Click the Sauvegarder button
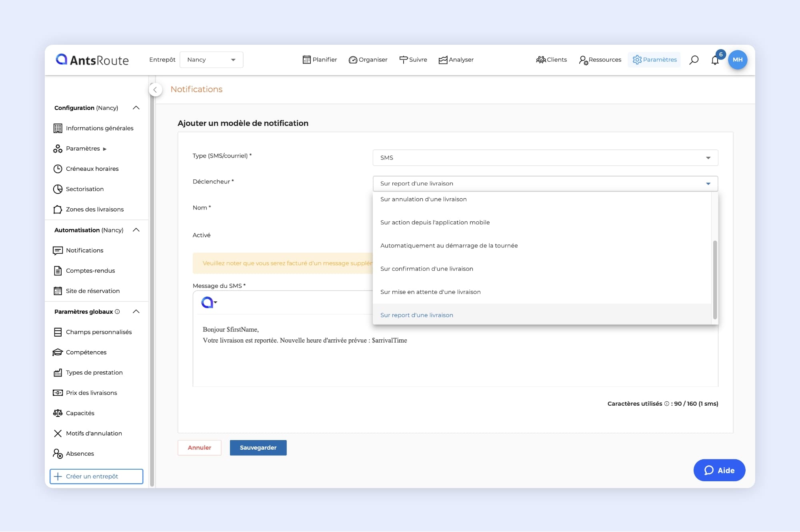 tap(258, 448)
